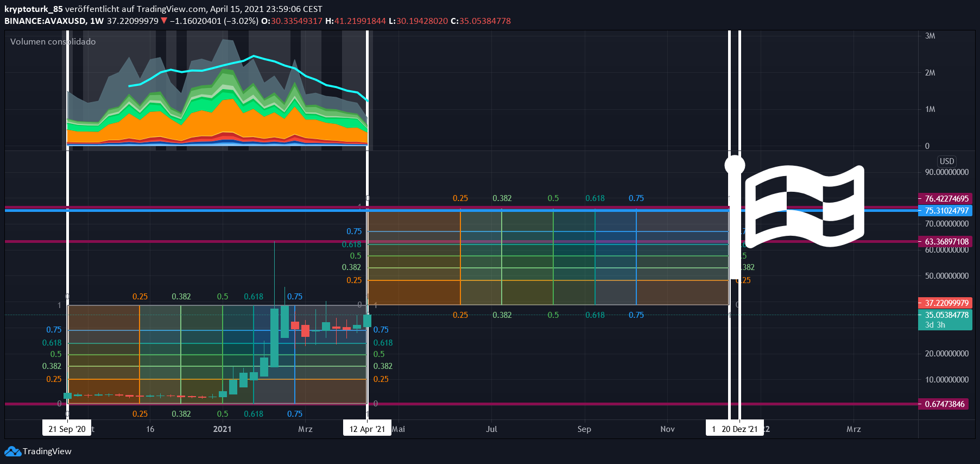Select the 3M volume axis label

(930, 36)
